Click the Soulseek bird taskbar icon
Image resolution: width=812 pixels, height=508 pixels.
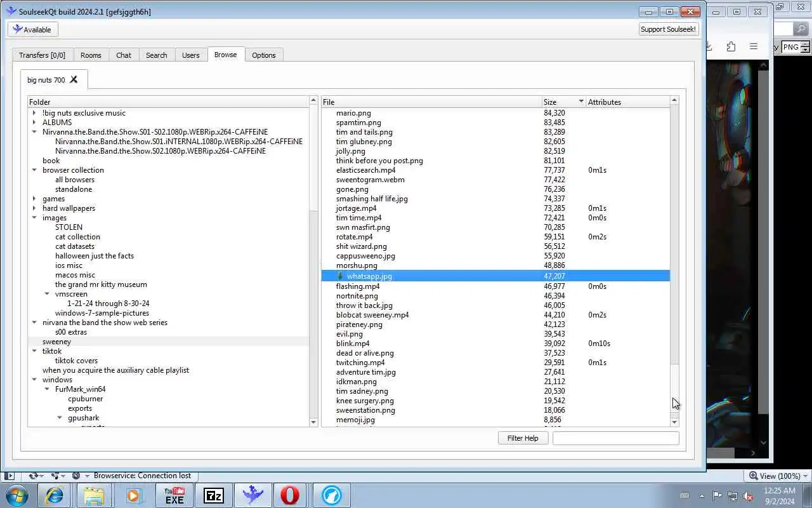(252, 495)
